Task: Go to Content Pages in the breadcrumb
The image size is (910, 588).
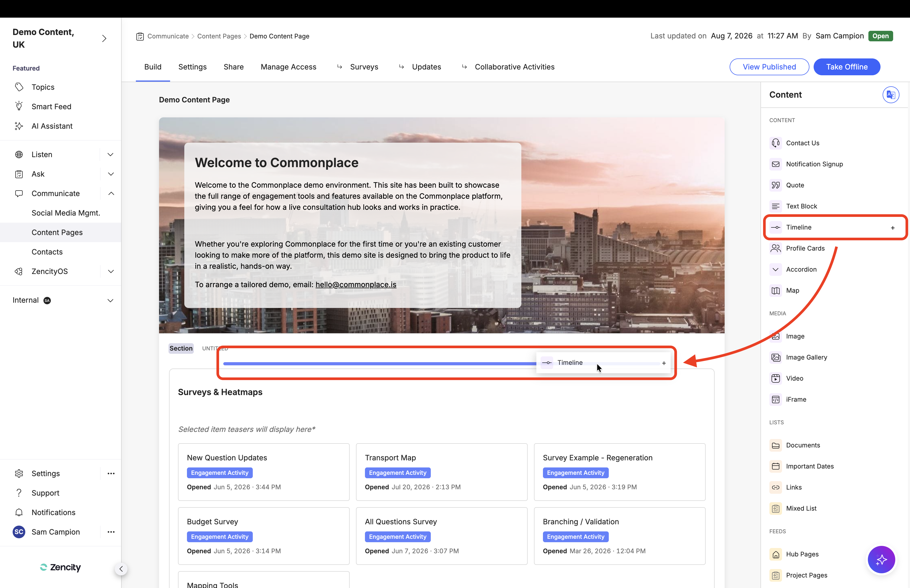Action: coord(219,36)
